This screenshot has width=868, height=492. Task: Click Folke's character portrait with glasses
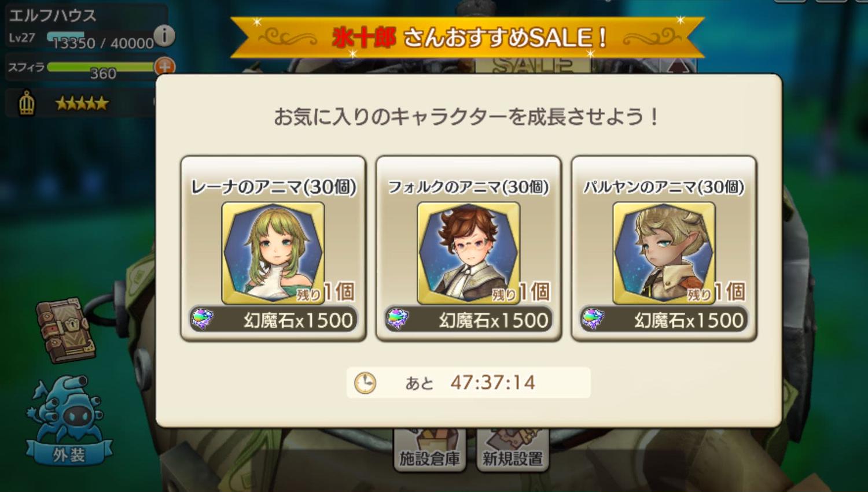click(x=468, y=253)
